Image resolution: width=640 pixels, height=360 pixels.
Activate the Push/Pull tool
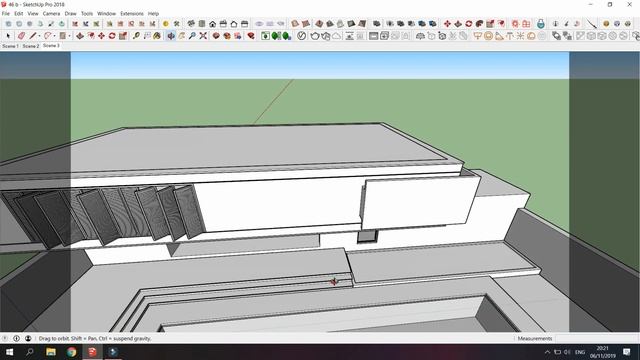[x=80, y=36]
